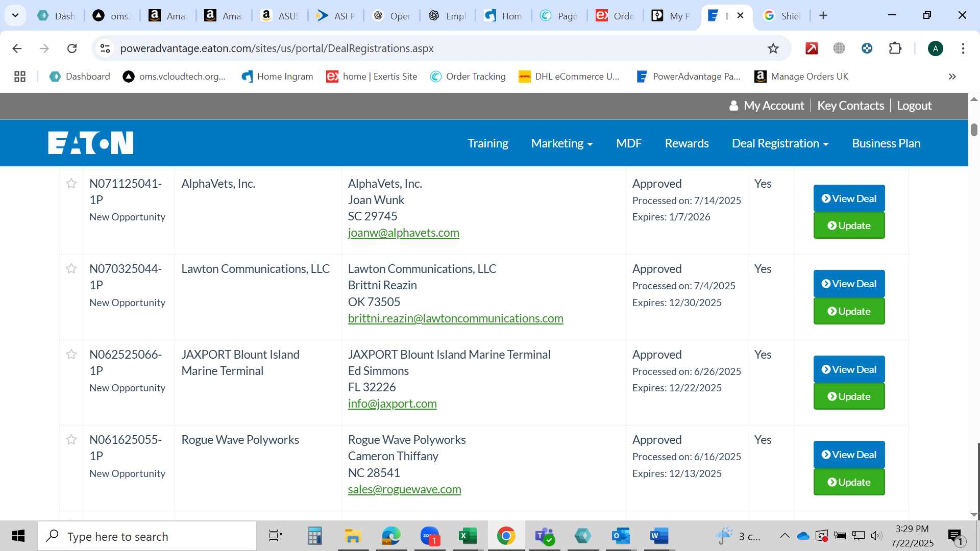Open Manage Orders UK bookmark
Image resolution: width=980 pixels, height=551 pixels.
(801, 77)
